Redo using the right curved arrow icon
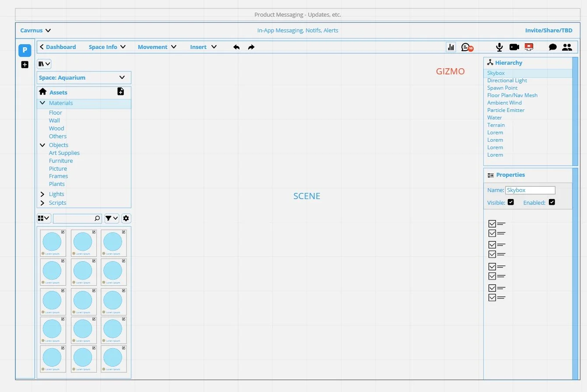The width and height of the screenshot is (587, 392). point(251,47)
